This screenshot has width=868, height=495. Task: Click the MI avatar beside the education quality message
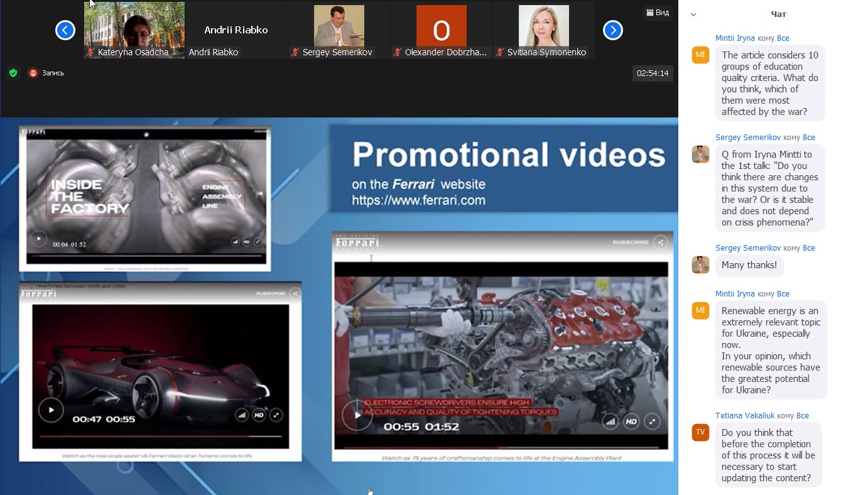700,55
